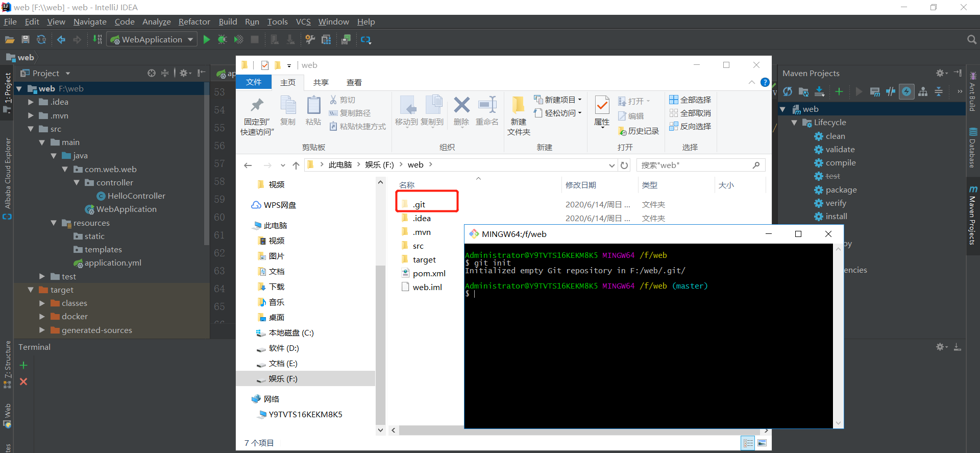Open Project Structure wrench icon
This screenshot has height=453, width=980.
pos(310,39)
